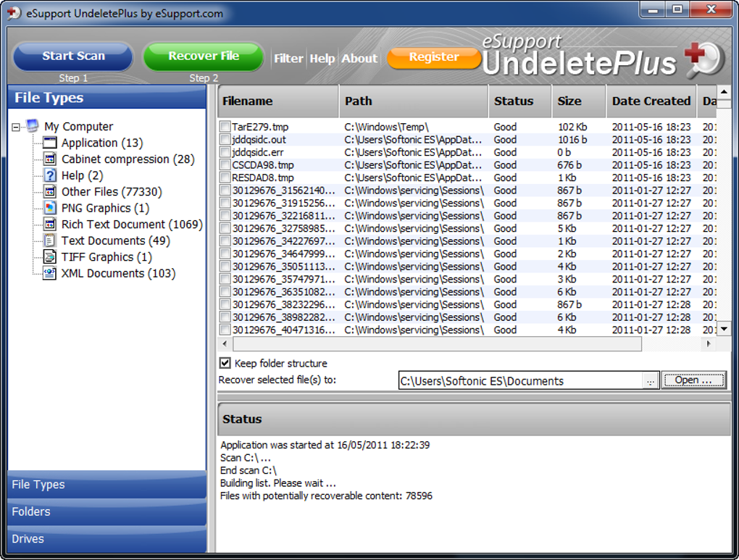Click the UndeletePlus magnifier logo
This screenshot has height=560, width=739.
[705, 59]
